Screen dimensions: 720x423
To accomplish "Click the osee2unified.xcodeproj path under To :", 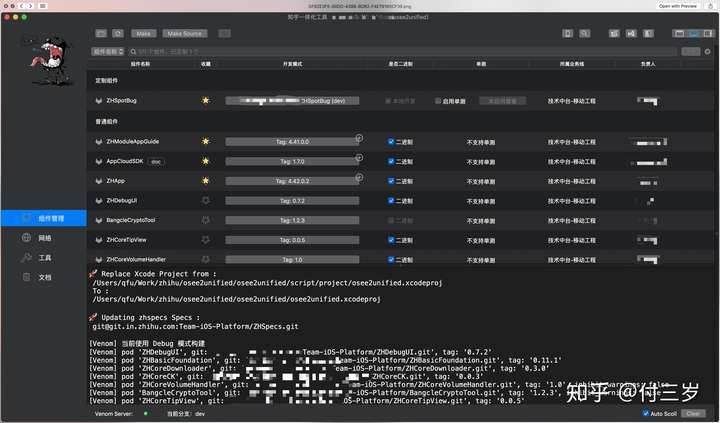I will click(x=236, y=299).
